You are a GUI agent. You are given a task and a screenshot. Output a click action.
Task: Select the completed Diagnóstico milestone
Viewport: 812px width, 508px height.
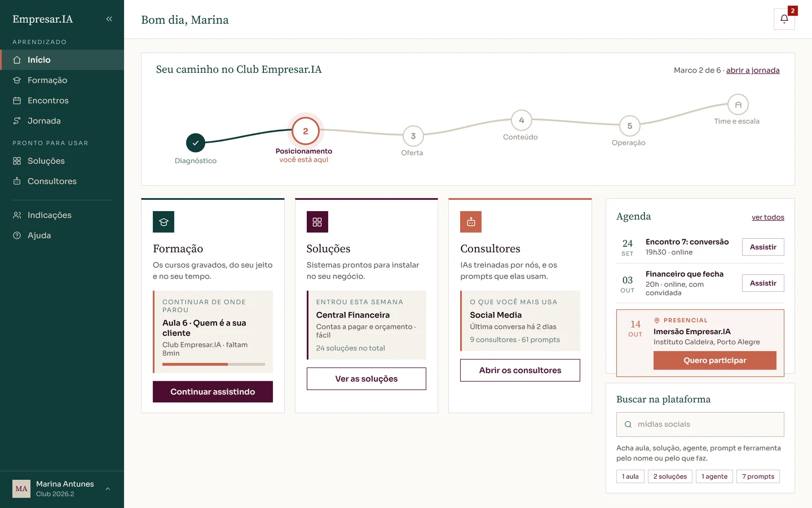tap(196, 143)
